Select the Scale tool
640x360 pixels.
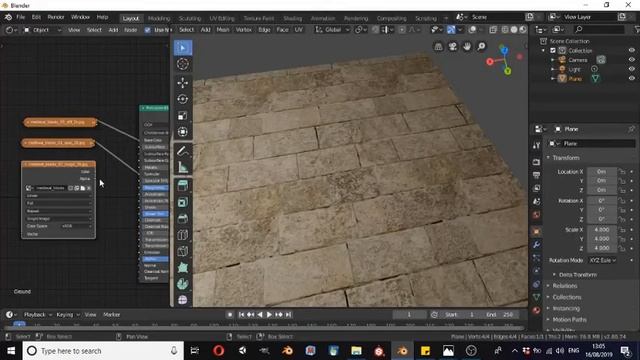183,116
